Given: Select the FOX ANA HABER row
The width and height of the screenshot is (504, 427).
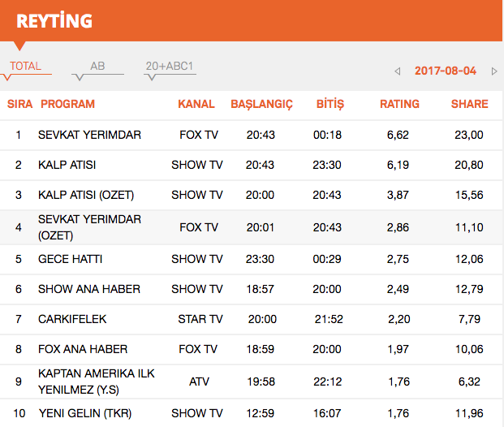Looking at the screenshot, I should tap(83, 350).
